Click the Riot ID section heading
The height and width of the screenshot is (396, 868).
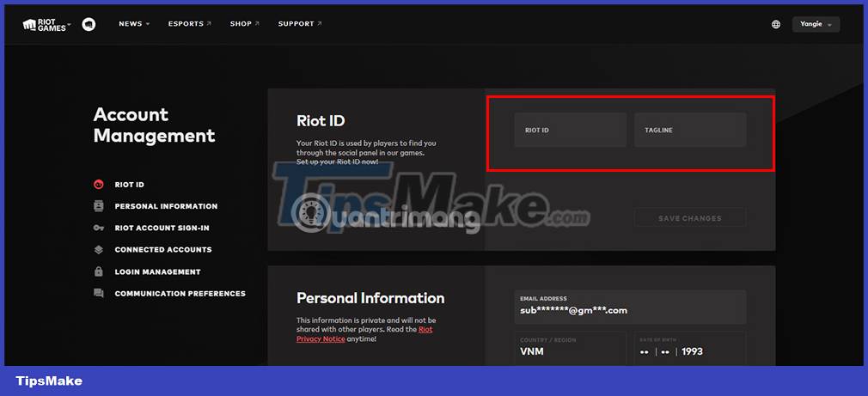pos(321,120)
